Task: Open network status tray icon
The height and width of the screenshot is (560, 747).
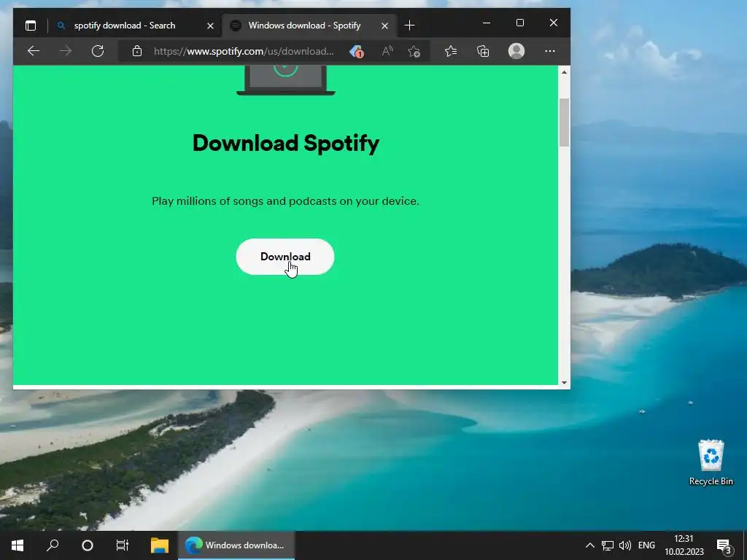Action: (608, 545)
